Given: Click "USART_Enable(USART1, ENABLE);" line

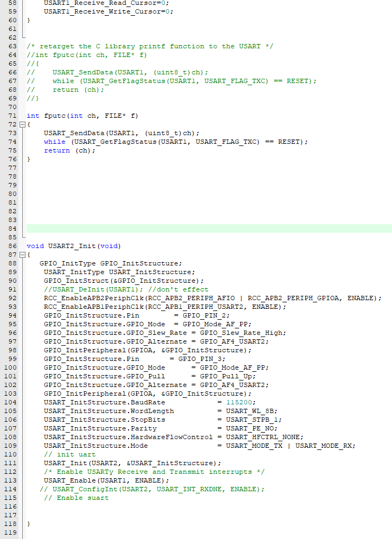Looking at the screenshot, I should pos(106,480).
